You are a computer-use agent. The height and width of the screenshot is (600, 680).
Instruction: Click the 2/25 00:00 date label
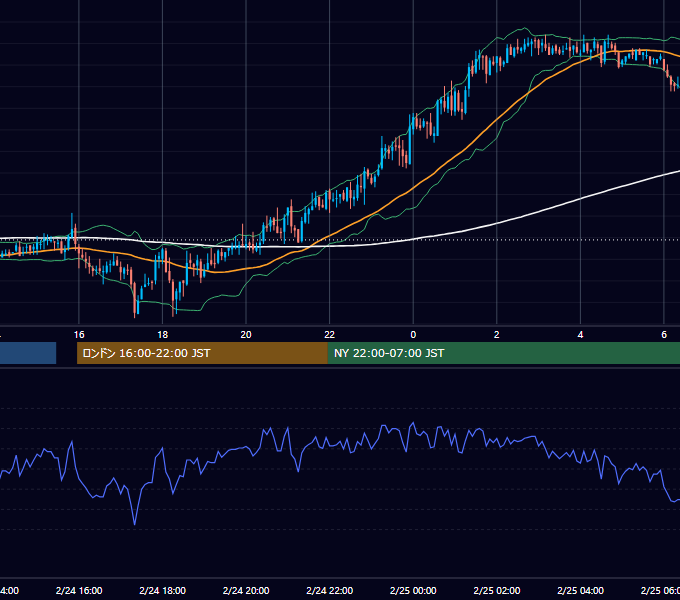(x=413, y=590)
